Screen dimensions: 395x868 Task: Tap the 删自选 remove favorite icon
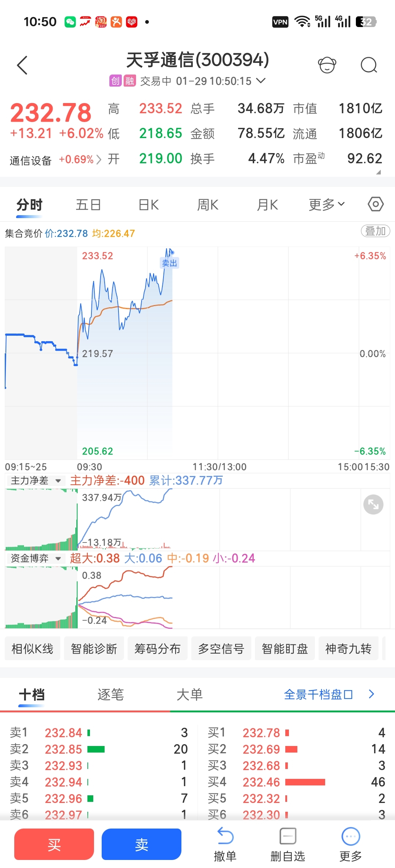(288, 844)
